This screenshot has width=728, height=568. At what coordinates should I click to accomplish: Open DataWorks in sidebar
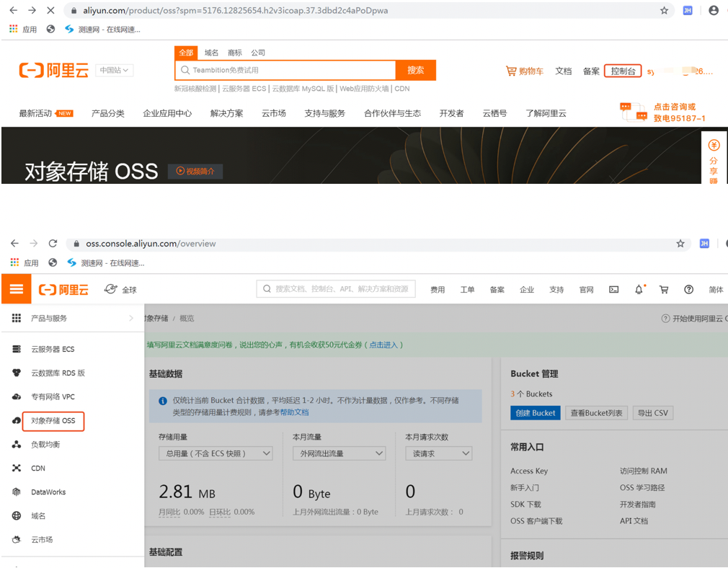tap(48, 492)
